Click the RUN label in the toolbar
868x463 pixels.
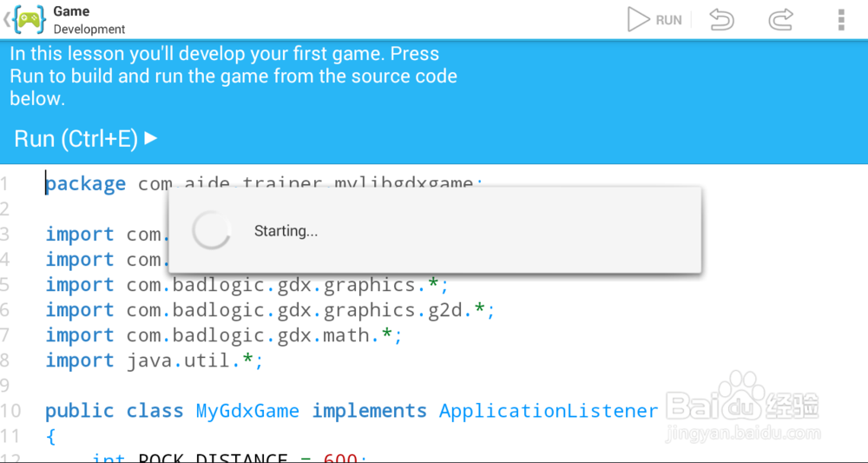(x=668, y=20)
